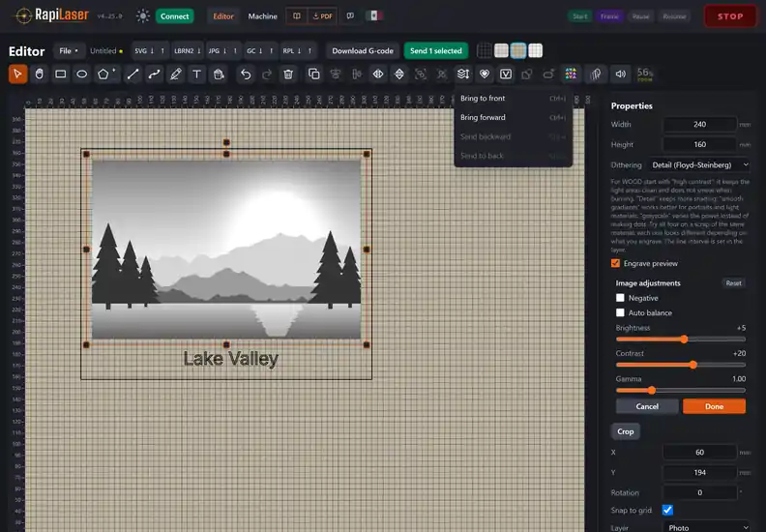Click the 56% zoom indicator

point(645,74)
